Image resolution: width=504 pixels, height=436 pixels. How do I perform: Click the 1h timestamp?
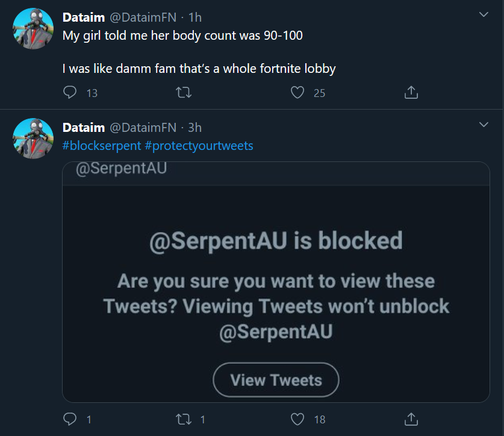click(x=195, y=17)
